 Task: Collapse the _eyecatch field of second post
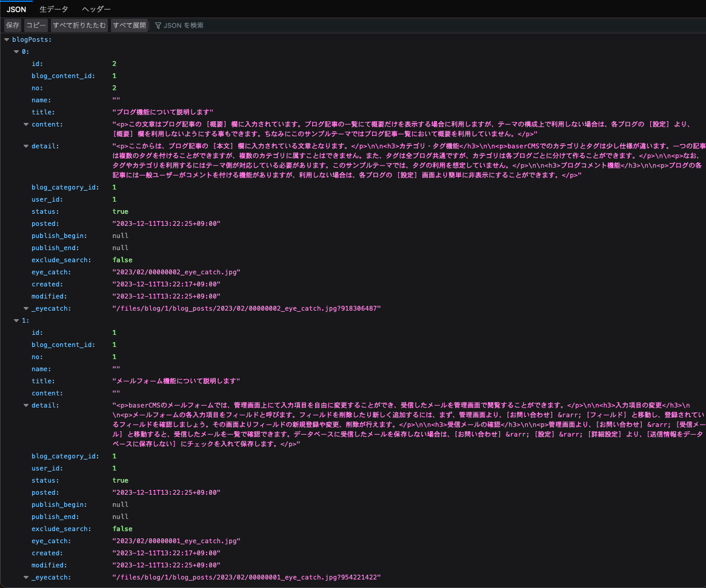[26, 577]
